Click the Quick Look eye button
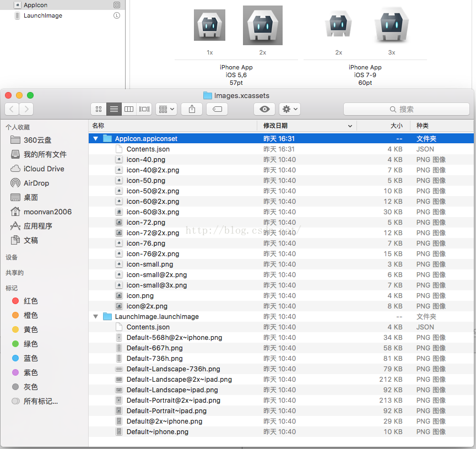Screen dimensions: 476x449 click(264, 109)
